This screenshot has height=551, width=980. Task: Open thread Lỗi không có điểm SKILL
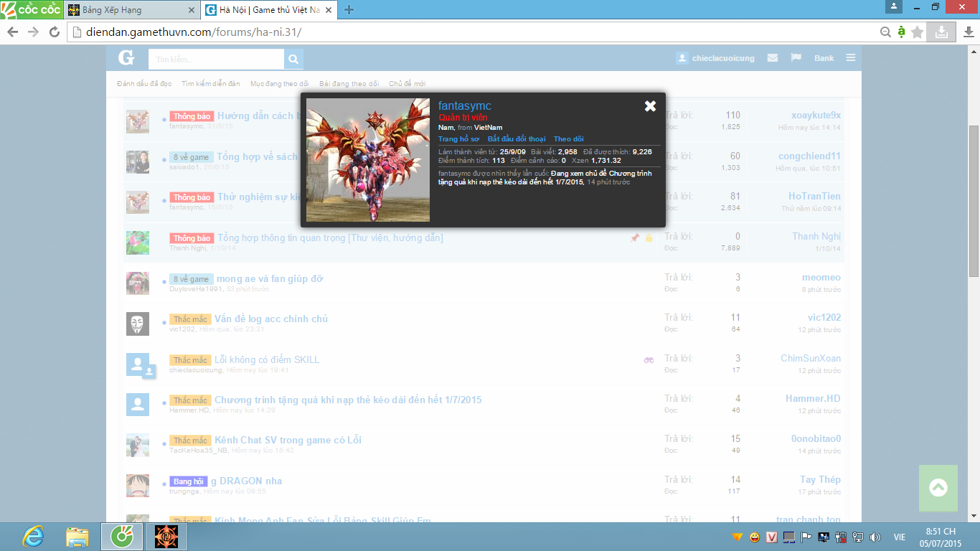coord(267,359)
